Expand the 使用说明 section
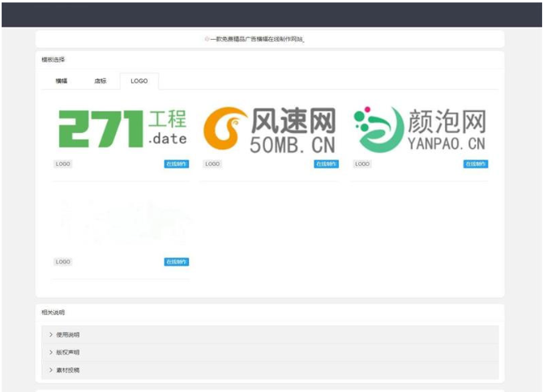The image size is (560, 392). tap(68, 334)
